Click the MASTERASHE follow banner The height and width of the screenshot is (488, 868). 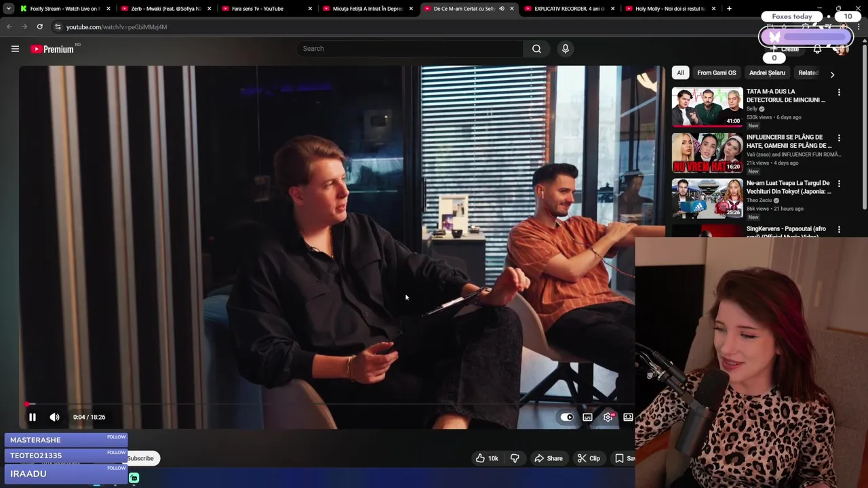pyautogui.click(x=66, y=440)
